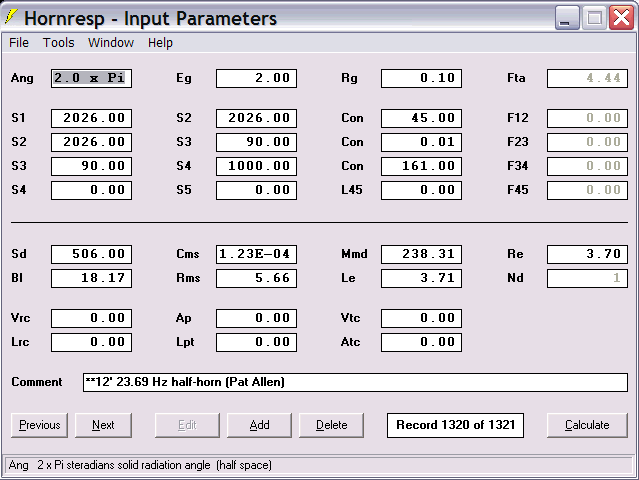Screen dimensions: 639x480
Task: Click the Cms field showing 1.23E-04
Action: pyautogui.click(x=256, y=254)
